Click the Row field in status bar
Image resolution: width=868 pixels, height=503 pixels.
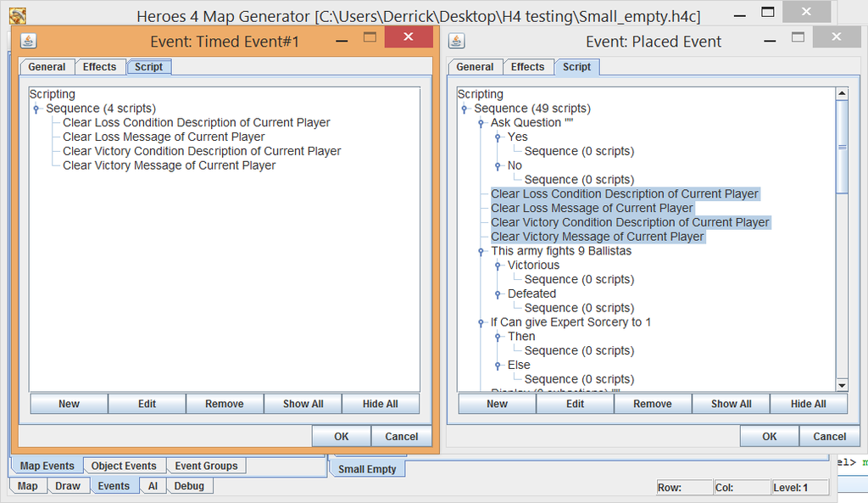coord(684,488)
